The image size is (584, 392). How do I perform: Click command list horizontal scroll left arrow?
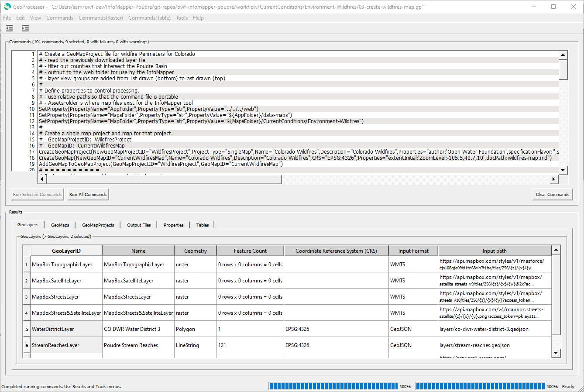(x=42, y=179)
